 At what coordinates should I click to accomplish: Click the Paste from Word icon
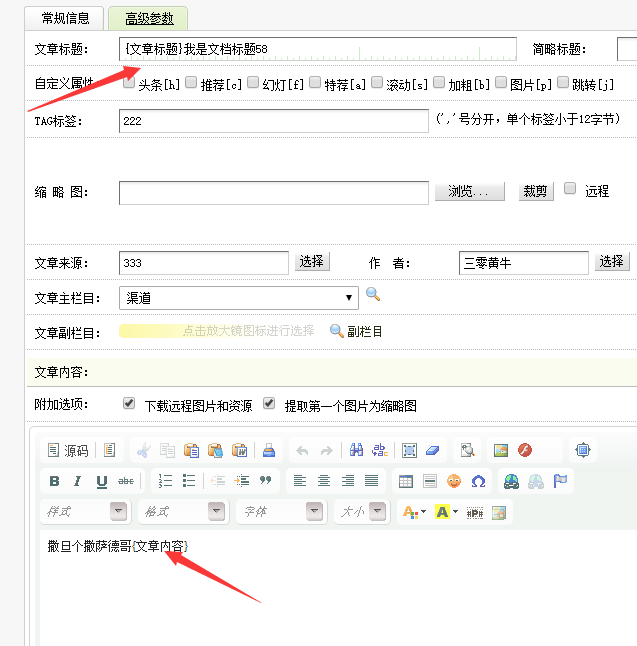coord(239,450)
